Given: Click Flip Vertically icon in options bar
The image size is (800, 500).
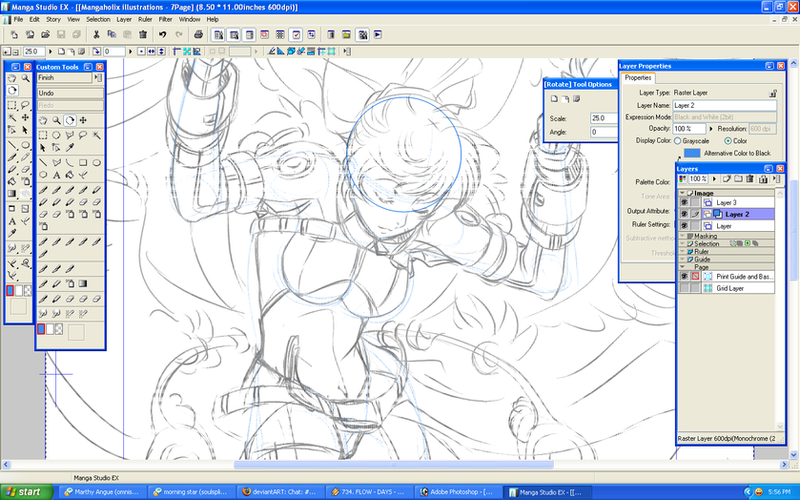Looking at the screenshot, I should pyautogui.click(x=161, y=52).
